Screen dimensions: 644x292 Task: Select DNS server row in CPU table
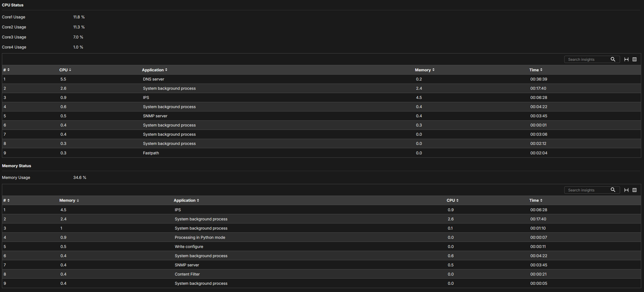(321, 79)
